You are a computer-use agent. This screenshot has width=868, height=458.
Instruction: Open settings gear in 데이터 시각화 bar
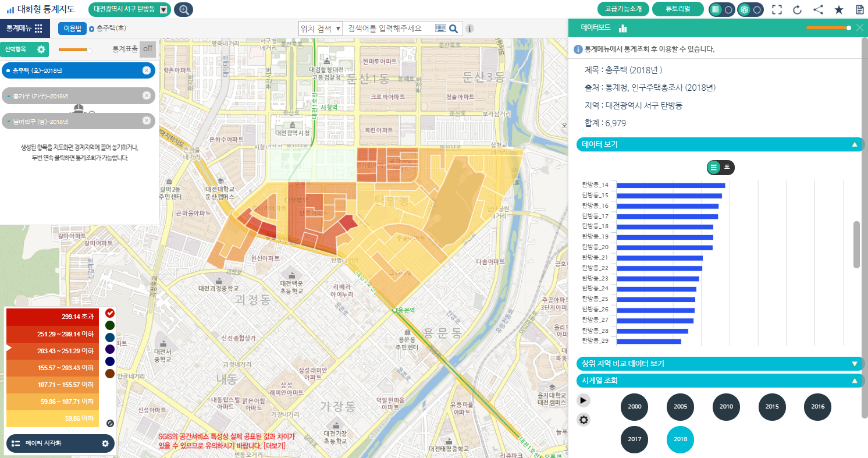(105, 443)
